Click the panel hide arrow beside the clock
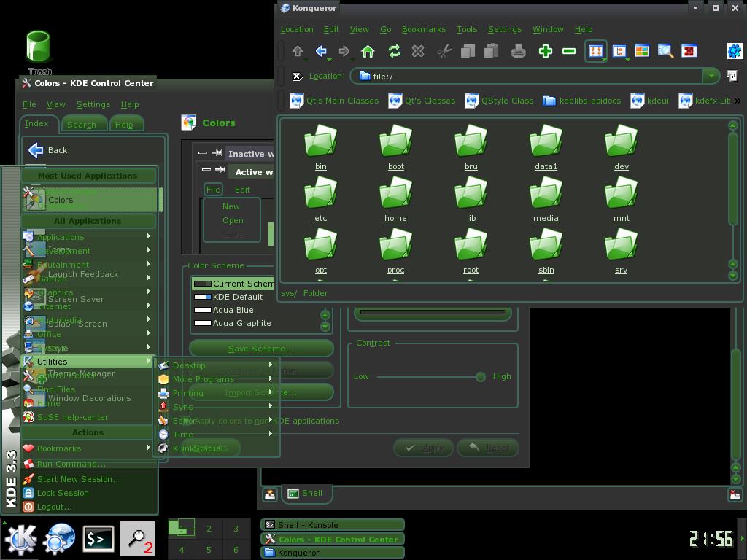 [742, 539]
